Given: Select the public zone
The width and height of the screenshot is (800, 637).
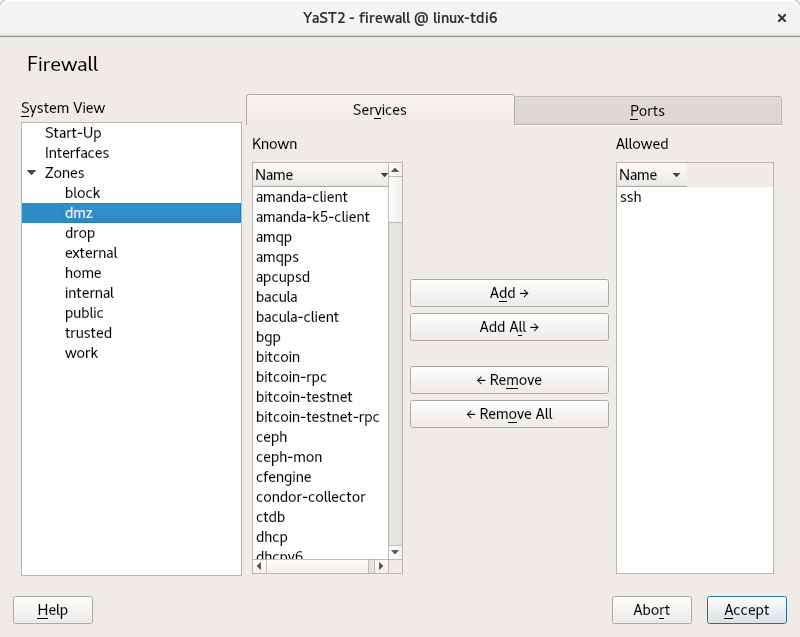Looking at the screenshot, I should (84, 313).
